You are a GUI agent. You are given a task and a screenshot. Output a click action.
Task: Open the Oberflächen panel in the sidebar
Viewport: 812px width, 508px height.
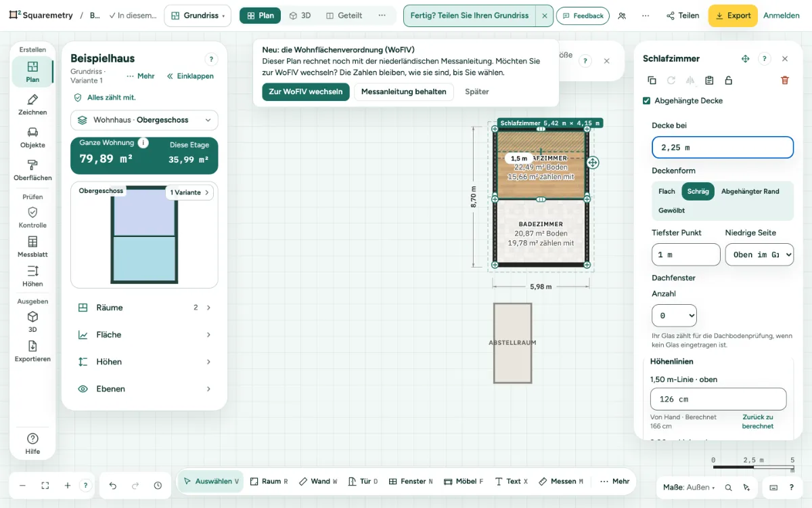coord(32,170)
